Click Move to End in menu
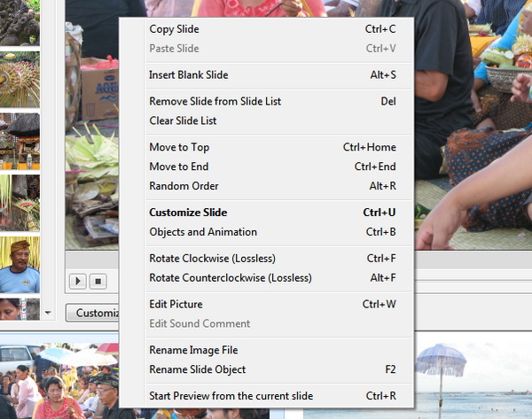 coord(178,167)
